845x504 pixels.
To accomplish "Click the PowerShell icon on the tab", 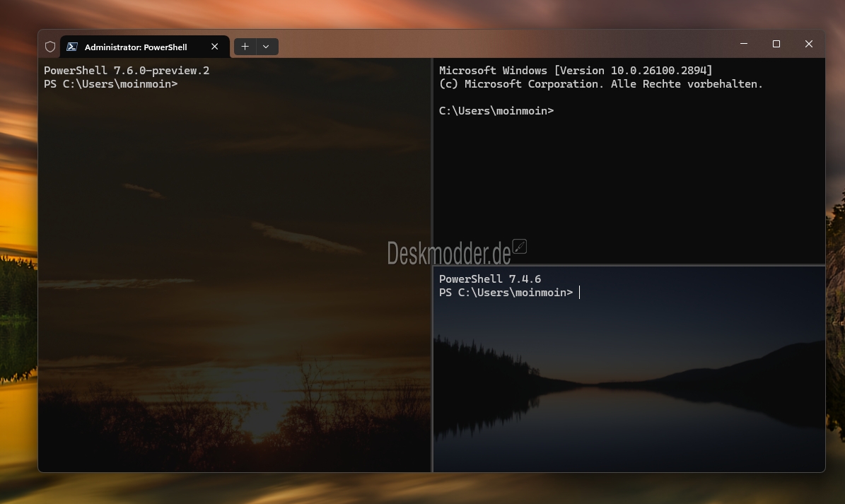I will point(71,47).
